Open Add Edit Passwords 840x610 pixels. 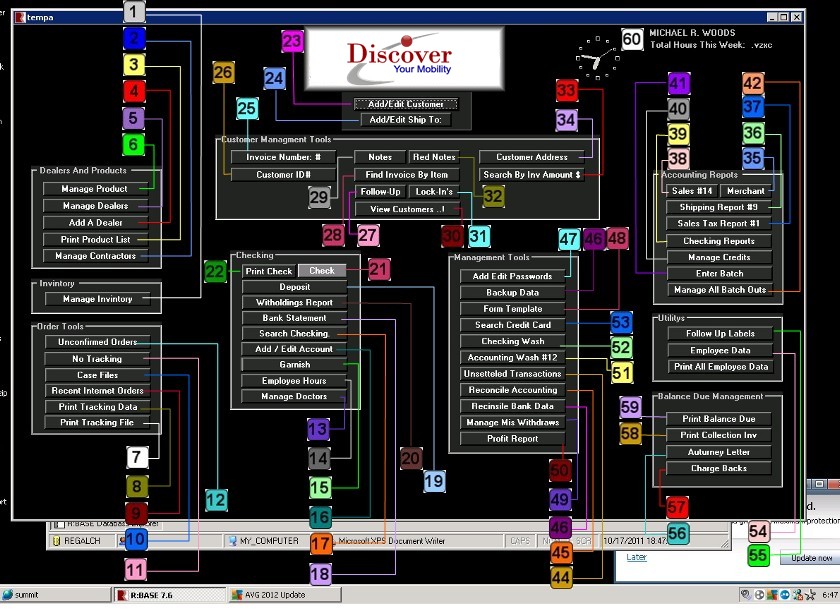(513, 276)
